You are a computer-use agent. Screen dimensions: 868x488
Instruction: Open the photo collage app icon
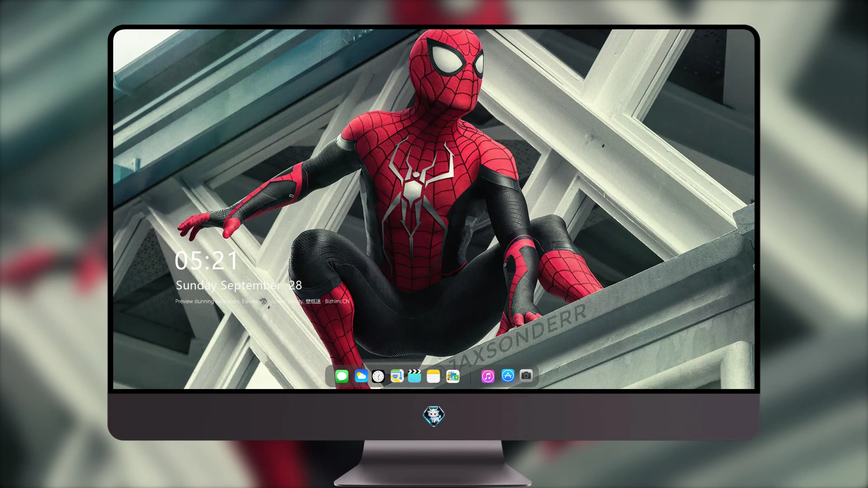click(x=453, y=376)
